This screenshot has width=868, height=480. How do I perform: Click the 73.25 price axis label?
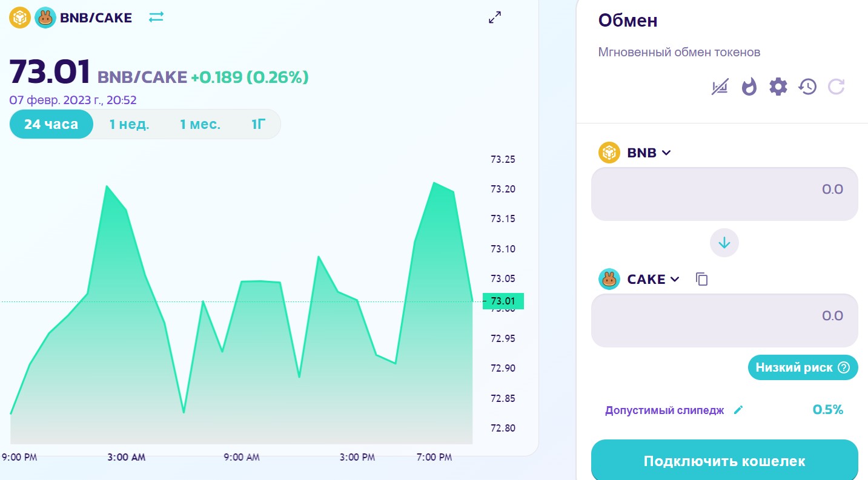[503, 160]
